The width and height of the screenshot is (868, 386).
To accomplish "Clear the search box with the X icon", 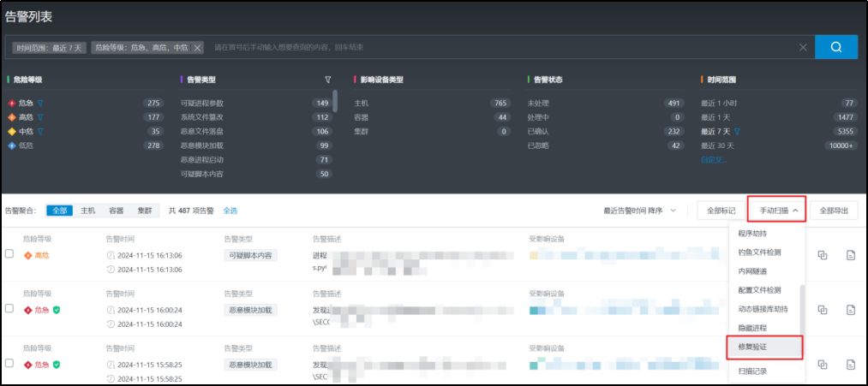I will click(803, 48).
